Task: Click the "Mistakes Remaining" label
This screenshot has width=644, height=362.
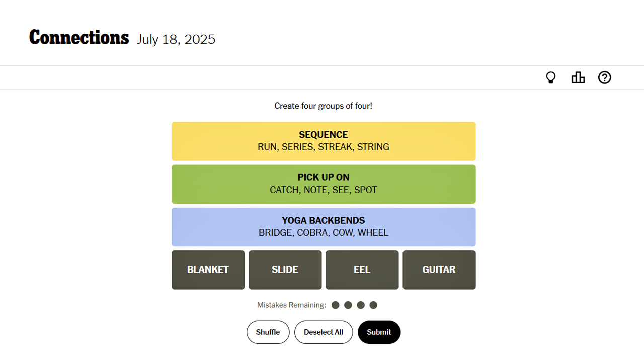Action: click(x=291, y=305)
